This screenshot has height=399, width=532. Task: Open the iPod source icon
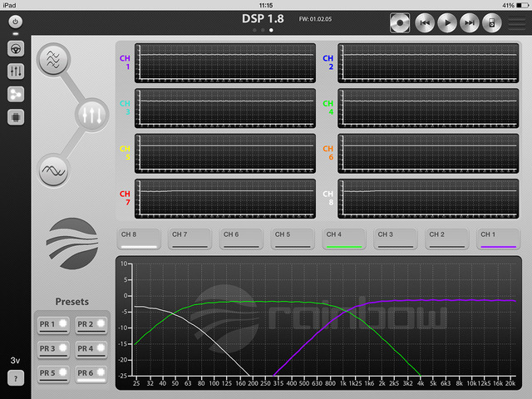click(491, 22)
